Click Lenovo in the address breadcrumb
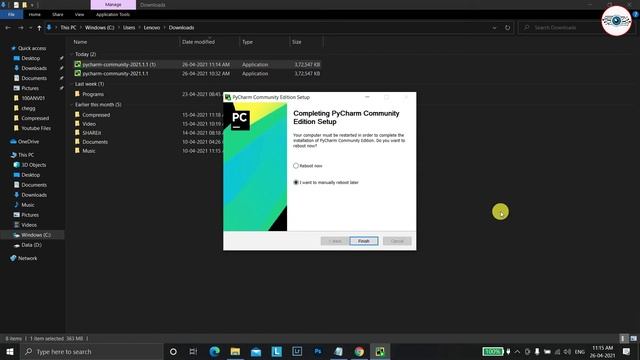Screen dimensions: 640x360 tap(152, 28)
